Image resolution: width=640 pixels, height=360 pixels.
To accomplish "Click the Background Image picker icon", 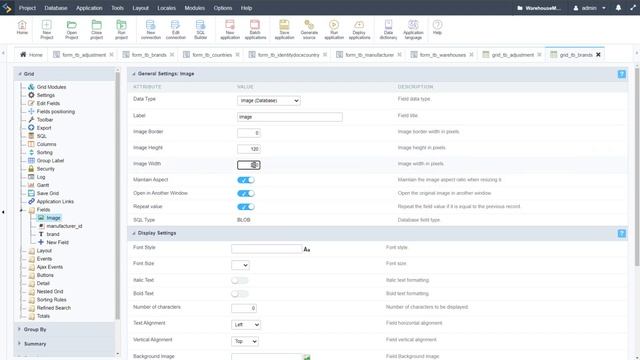I will [x=307, y=357].
